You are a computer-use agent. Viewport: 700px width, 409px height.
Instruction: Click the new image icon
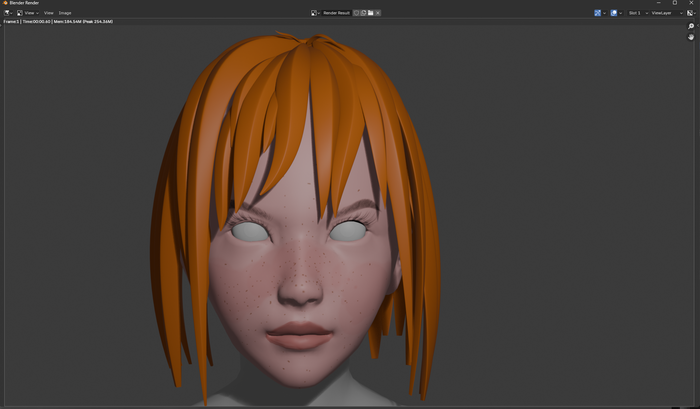(x=364, y=13)
